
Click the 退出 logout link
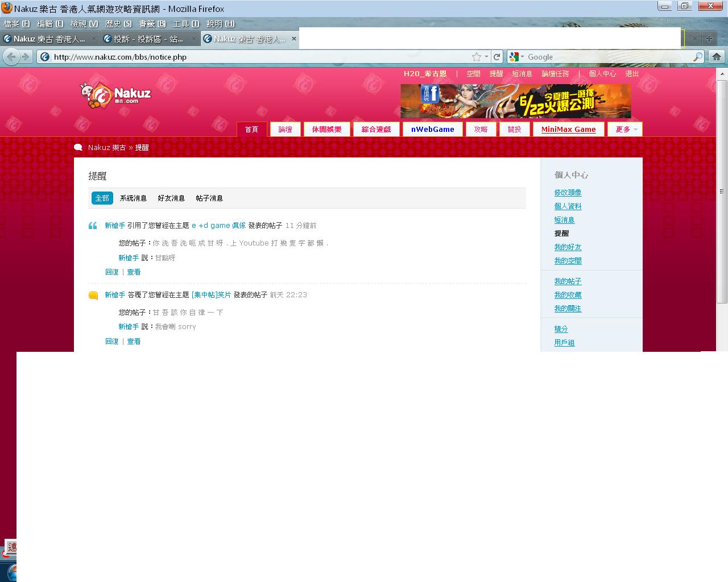click(632, 74)
